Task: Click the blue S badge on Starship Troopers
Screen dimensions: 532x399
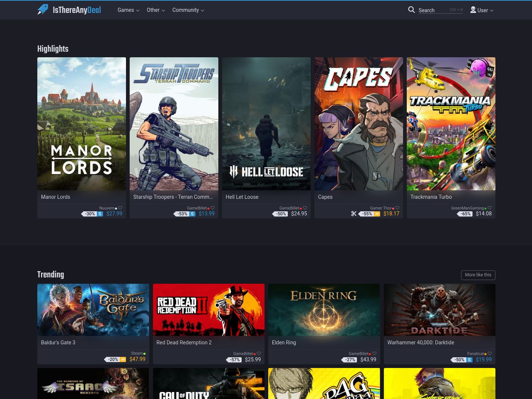Action: click(192, 214)
